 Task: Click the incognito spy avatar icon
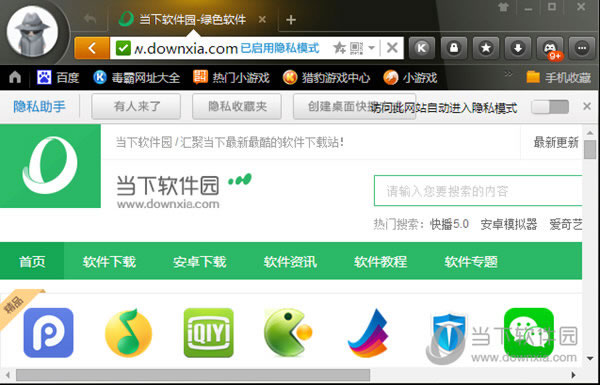tap(33, 31)
